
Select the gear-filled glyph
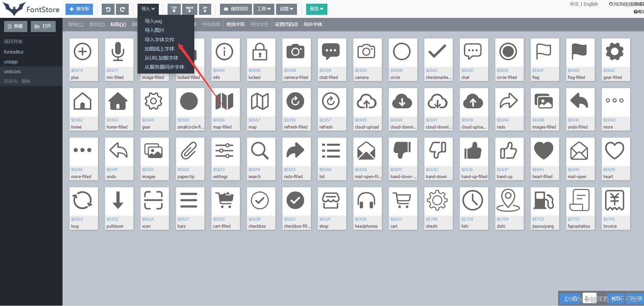pos(616,59)
